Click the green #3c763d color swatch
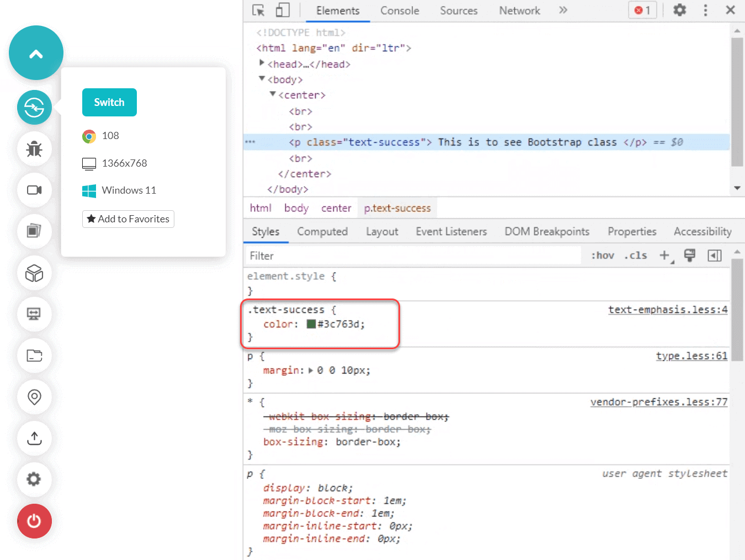Image resolution: width=745 pixels, height=560 pixels. (x=312, y=324)
